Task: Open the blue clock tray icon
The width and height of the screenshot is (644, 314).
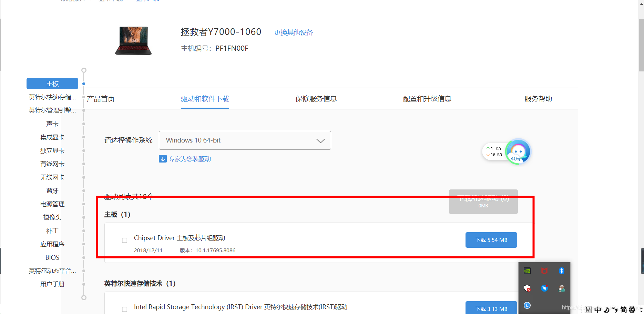Action: (527, 305)
